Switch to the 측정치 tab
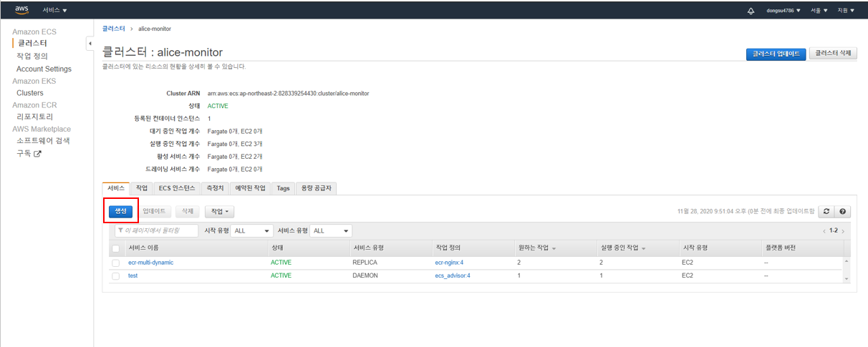The image size is (868, 347). point(214,188)
